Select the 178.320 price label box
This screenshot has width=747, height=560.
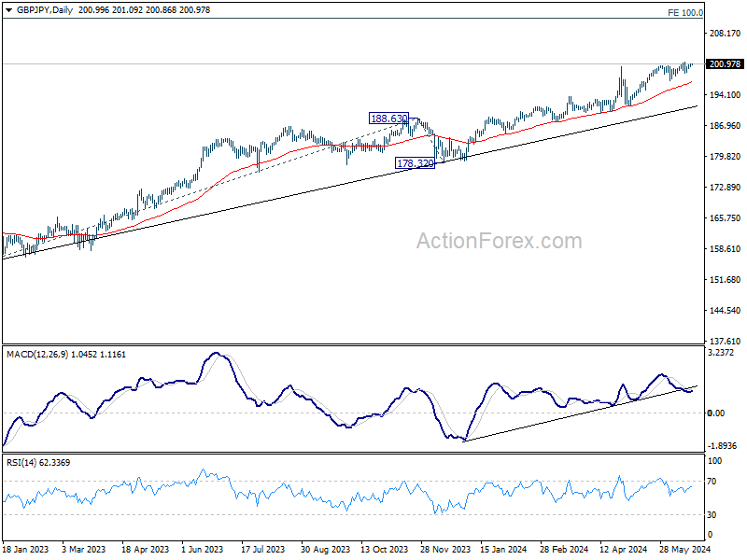(416, 163)
